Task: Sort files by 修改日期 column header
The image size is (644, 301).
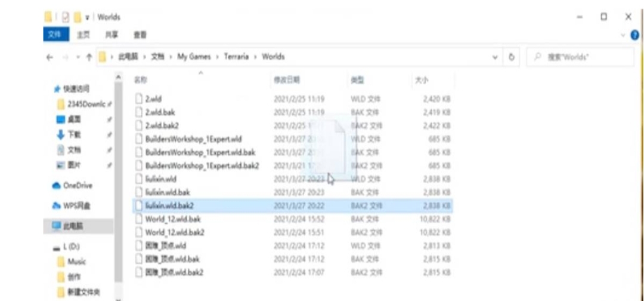Action: point(287,79)
